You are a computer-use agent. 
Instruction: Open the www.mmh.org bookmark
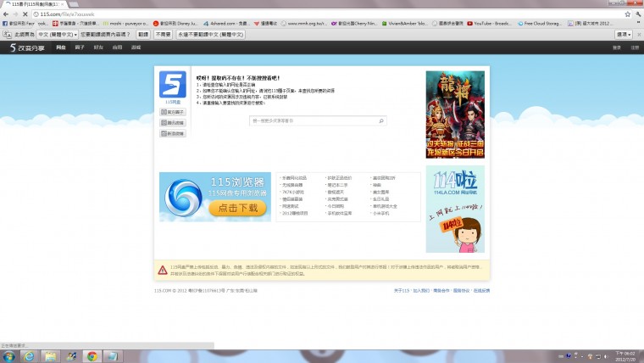click(x=304, y=24)
